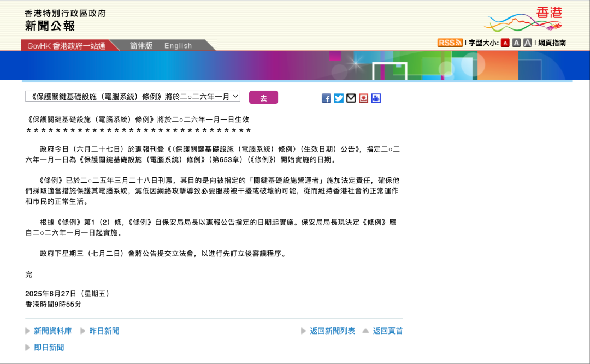This screenshot has height=364, width=590.
Task: Click the 返回頁首 up-arrow triangle icon
Action: click(x=365, y=331)
